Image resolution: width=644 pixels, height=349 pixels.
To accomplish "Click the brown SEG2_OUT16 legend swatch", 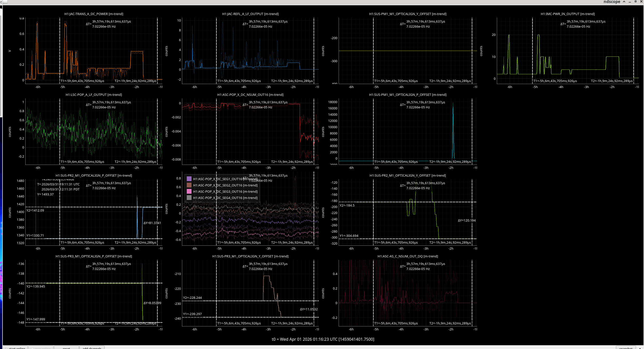I will click(189, 185).
